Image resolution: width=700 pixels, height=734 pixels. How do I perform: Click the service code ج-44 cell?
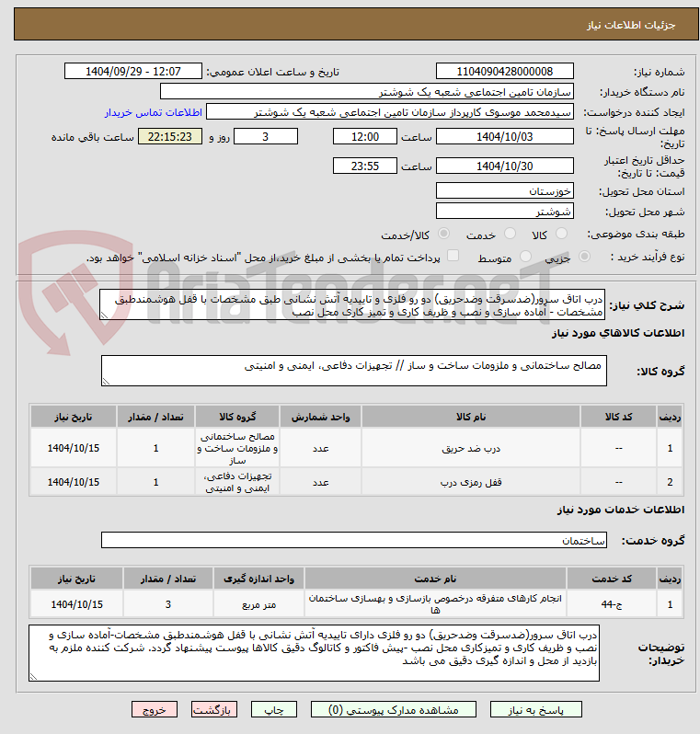[612, 604]
